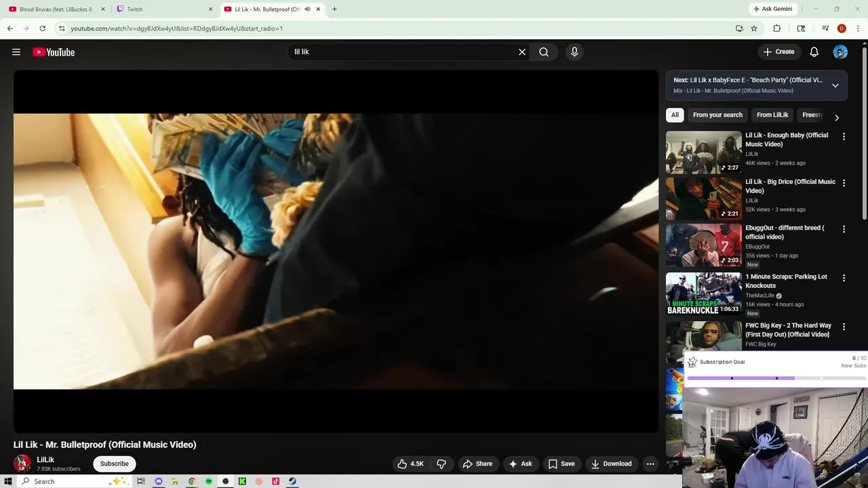Clear the search box with X
Image resolution: width=868 pixels, height=488 pixels.
pos(522,52)
